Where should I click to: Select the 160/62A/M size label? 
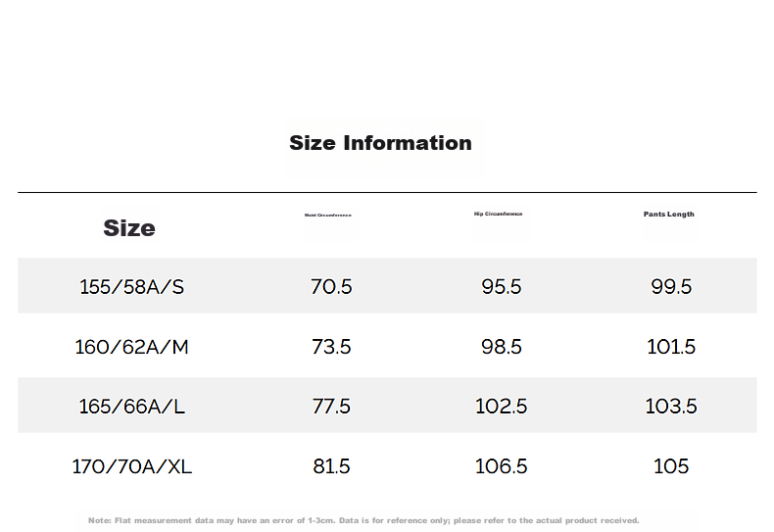tap(132, 347)
